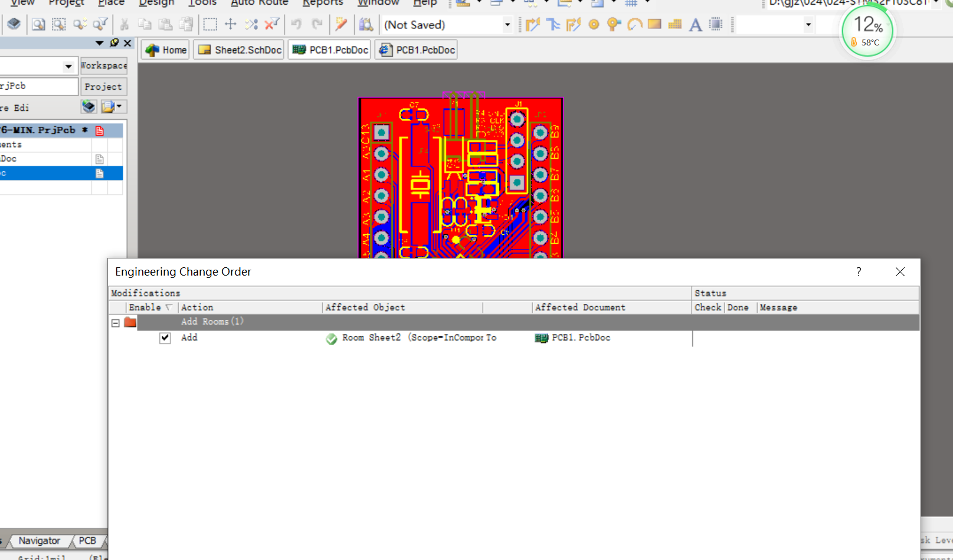Click the Compile project icon in Projects panel
Screen dimensions: 953x560
coord(89,107)
